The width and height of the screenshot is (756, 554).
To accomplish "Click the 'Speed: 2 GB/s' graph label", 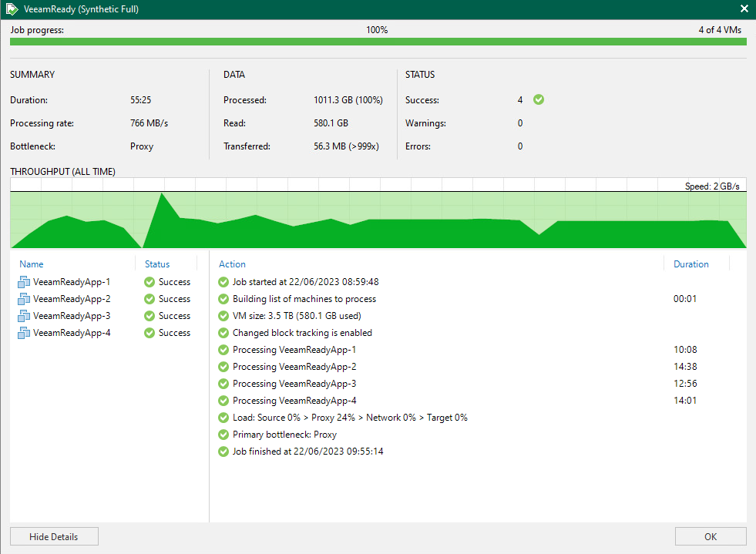I will tap(712, 186).
